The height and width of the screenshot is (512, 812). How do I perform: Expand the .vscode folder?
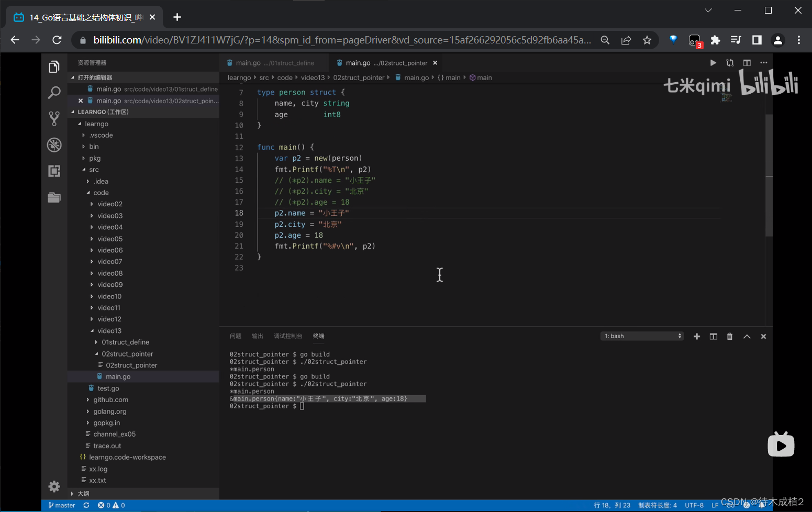click(x=101, y=135)
